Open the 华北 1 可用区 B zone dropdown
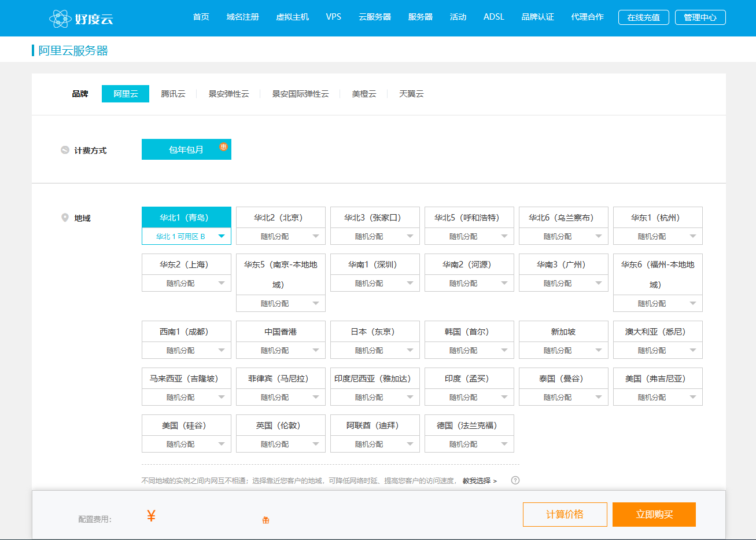756x540 pixels. coord(186,236)
